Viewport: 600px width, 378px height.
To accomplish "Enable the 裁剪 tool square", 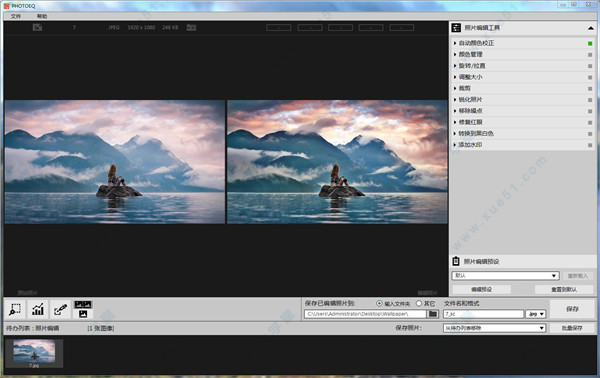I will (590, 89).
